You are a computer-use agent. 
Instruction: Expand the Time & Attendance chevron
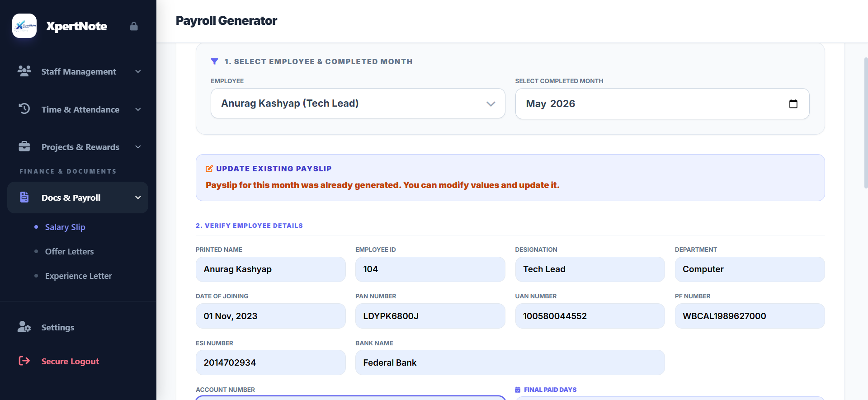[138, 109]
